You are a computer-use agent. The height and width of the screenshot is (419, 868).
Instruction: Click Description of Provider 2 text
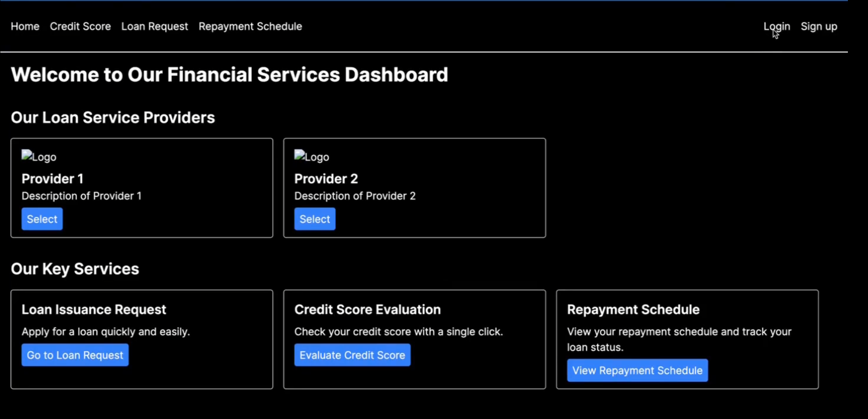(355, 196)
